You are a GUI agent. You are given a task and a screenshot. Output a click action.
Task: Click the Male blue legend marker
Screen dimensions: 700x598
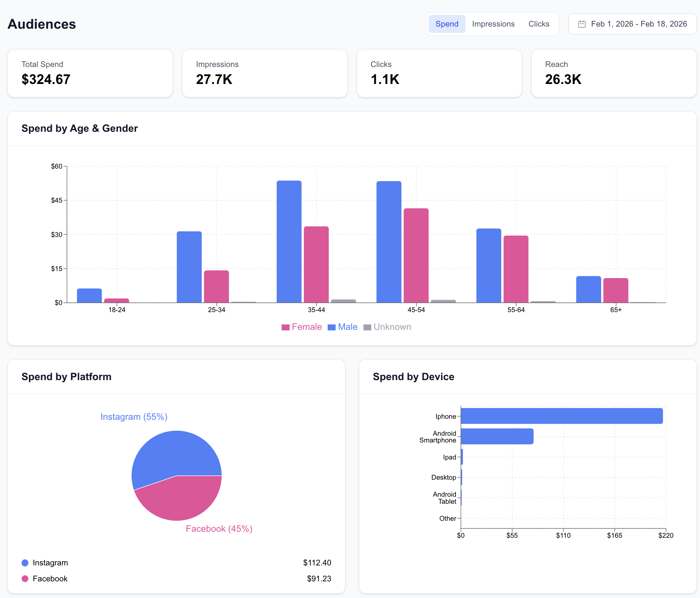point(332,327)
